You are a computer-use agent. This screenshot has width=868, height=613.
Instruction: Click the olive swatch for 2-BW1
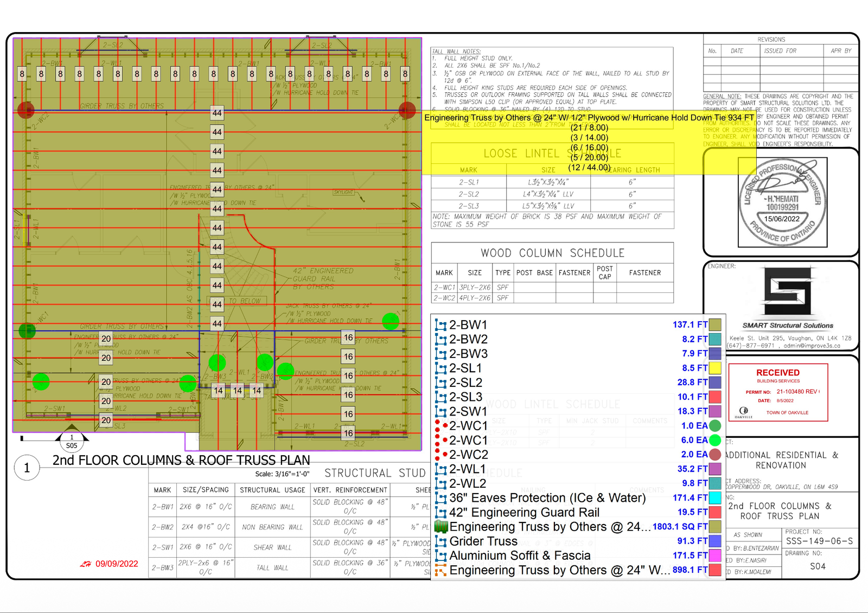716,324
